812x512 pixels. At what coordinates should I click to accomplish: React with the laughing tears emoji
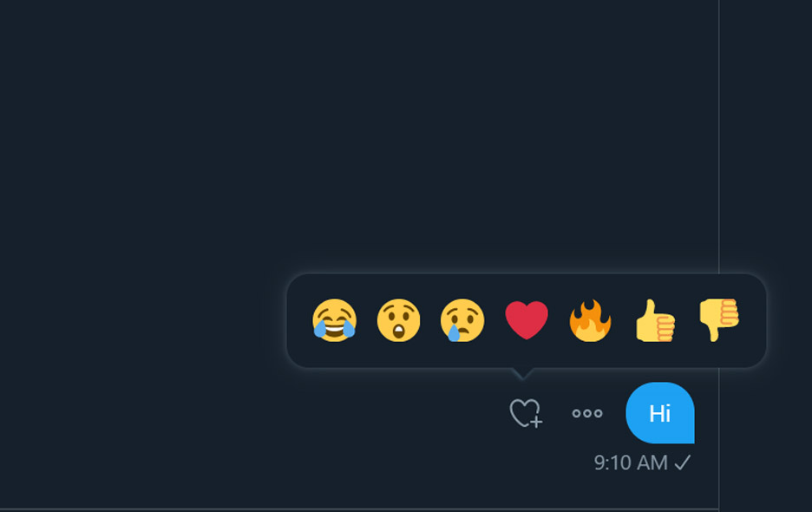[335, 321]
